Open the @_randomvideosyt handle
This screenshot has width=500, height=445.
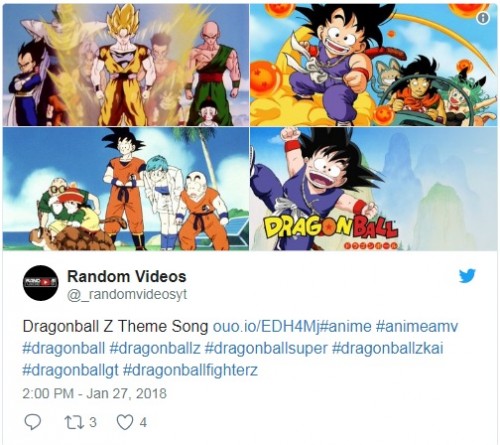(x=127, y=295)
